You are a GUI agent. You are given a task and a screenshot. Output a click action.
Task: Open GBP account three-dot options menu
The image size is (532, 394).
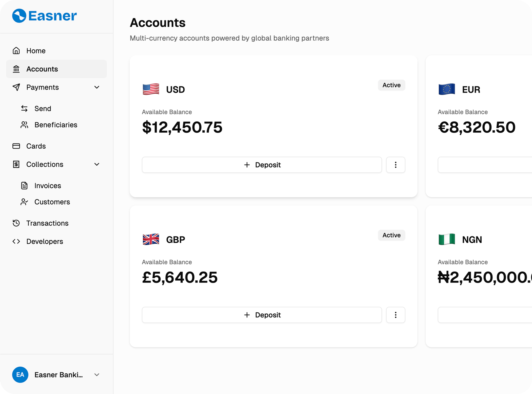click(395, 315)
